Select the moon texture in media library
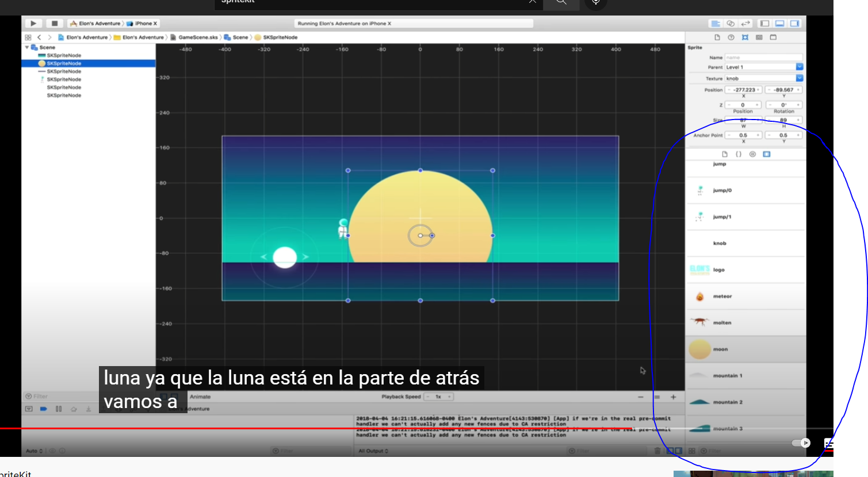Viewport: 868px width, 477px height. 720,349
